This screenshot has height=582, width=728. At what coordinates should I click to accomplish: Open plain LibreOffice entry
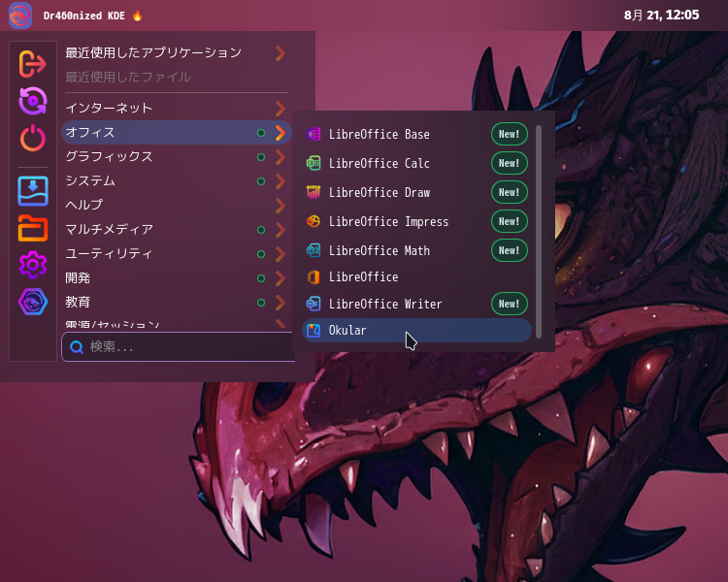coord(416,277)
